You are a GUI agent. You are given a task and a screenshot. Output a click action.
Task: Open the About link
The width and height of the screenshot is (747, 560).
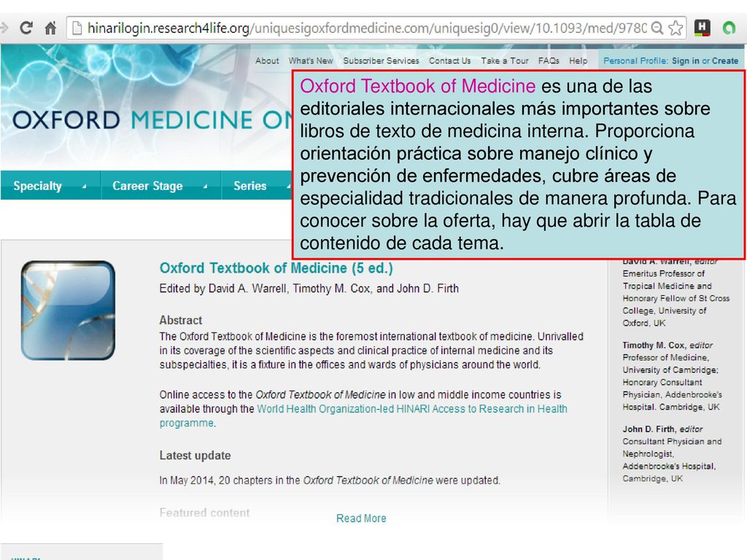[267, 61]
